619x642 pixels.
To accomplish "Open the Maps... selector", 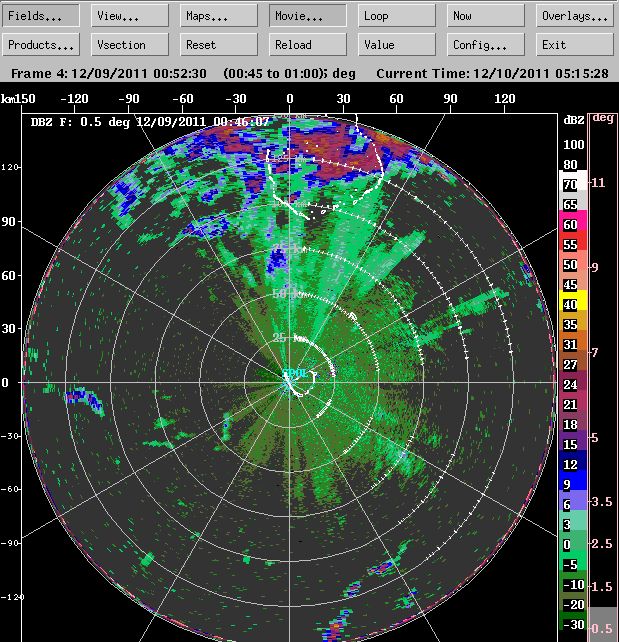I will (x=219, y=16).
